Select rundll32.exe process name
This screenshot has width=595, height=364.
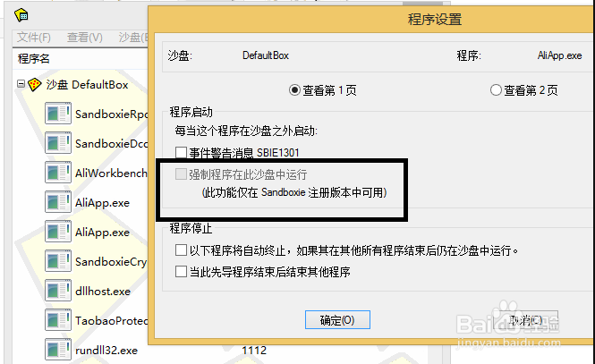(106, 350)
